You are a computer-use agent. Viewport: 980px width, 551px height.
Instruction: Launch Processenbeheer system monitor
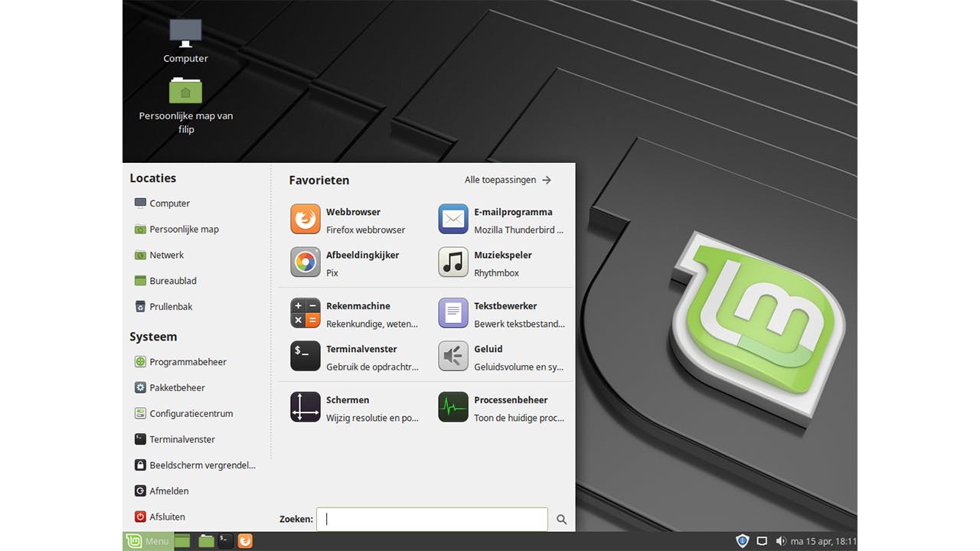pyautogui.click(x=501, y=409)
